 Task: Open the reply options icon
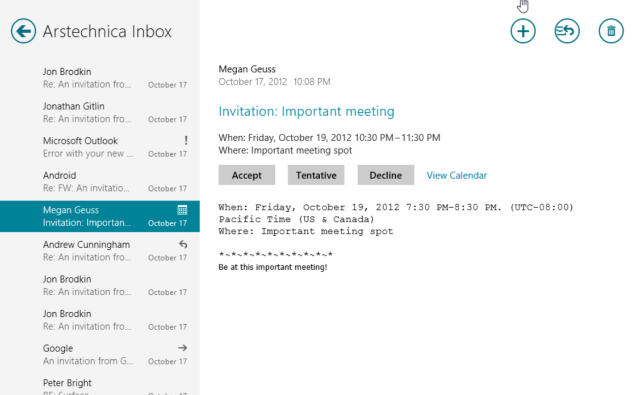coord(567,31)
